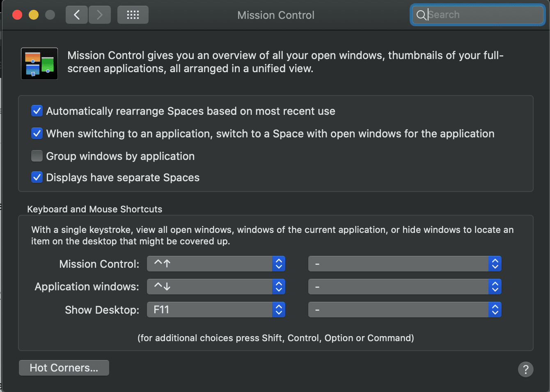This screenshot has width=550, height=392.
Task: Uncheck Displays have separate Spaces
Action: pyautogui.click(x=37, y=177)
